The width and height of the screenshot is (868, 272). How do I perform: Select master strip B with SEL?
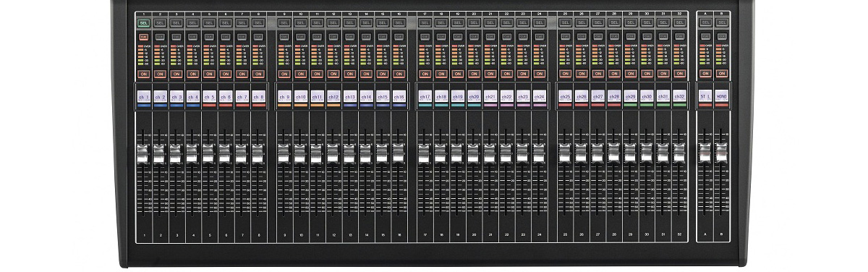722,23
